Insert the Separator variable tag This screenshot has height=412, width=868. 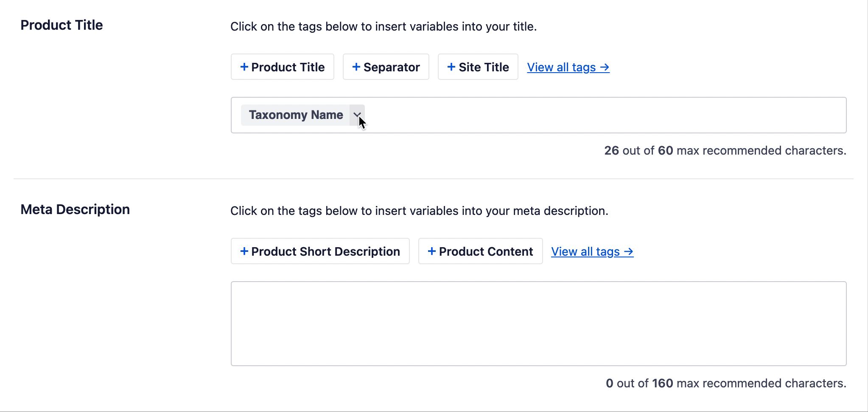[386, 67]
